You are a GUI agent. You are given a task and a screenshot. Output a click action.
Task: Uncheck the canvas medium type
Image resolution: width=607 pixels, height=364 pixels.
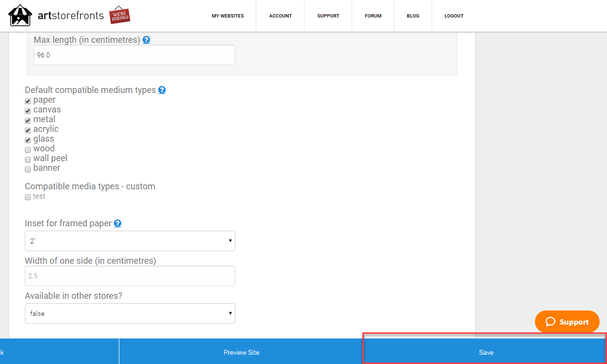[x=28, y=111]
